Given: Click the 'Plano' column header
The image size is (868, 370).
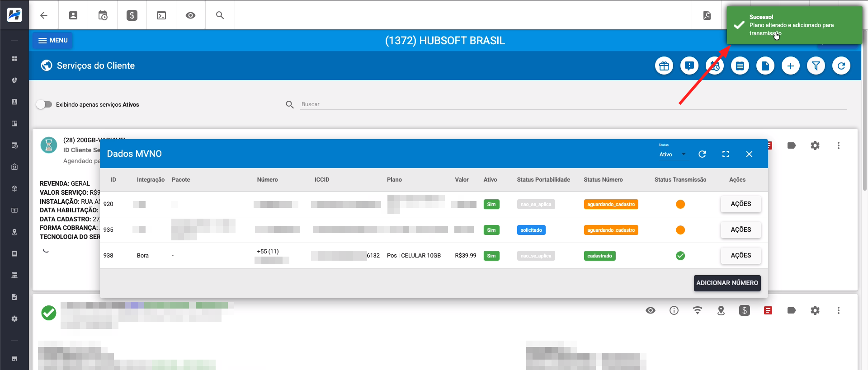Looking at the screenshot, I should pos(394,180).
